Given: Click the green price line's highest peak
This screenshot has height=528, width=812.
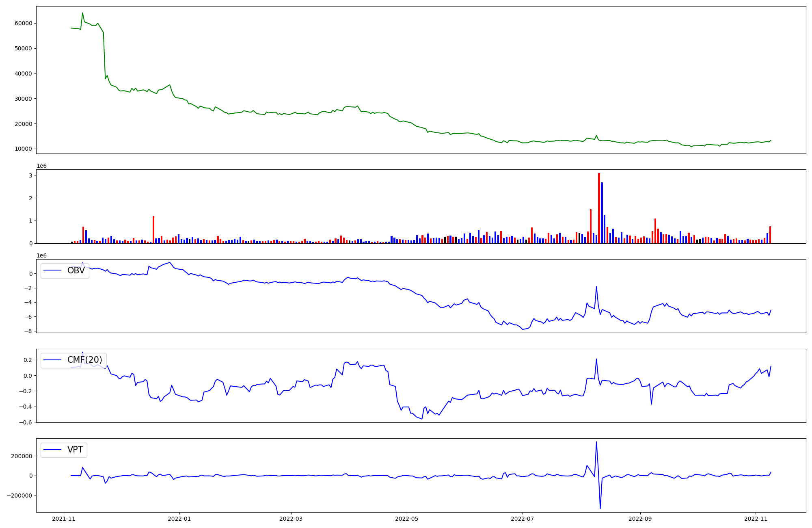Looking at the screenshot, I should 82,13.
